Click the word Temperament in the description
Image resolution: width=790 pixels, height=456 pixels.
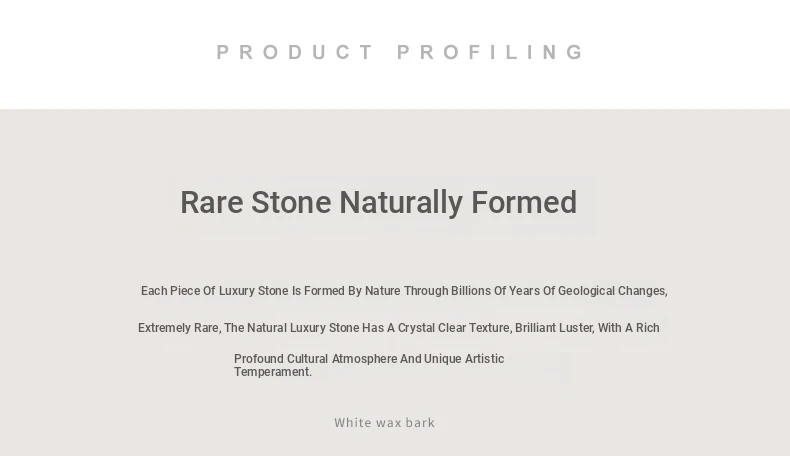pyautogui.click(x=272, y=372)
